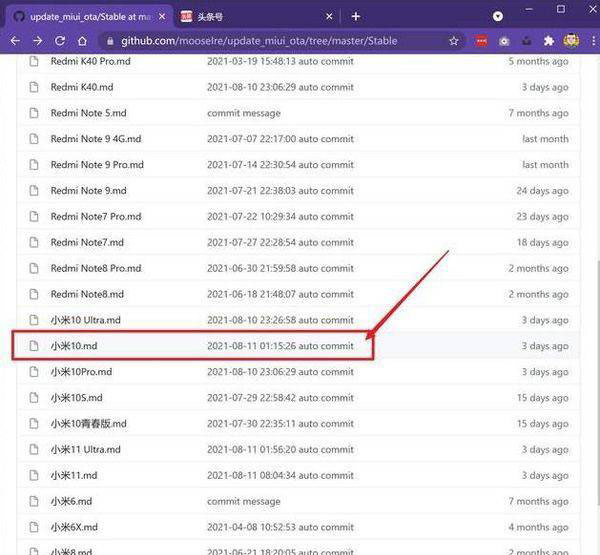Click the file icon beside Redmi K40.md
The width and height of the screenshot is (600, 555).
coord(33,87)
